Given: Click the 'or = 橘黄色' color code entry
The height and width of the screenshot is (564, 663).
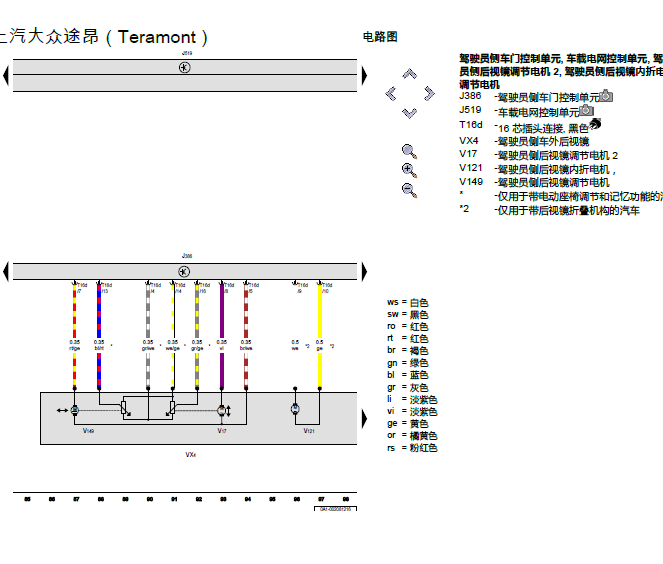Looking at the screenshot, I should coord(412,435).
